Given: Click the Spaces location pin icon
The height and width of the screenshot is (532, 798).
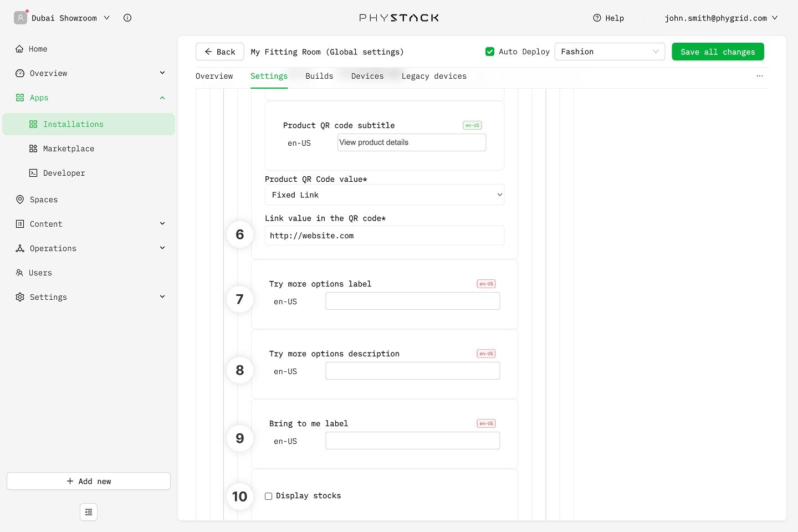Looking at the screenshot, I should pyautogui.click(x=20, y=199).
